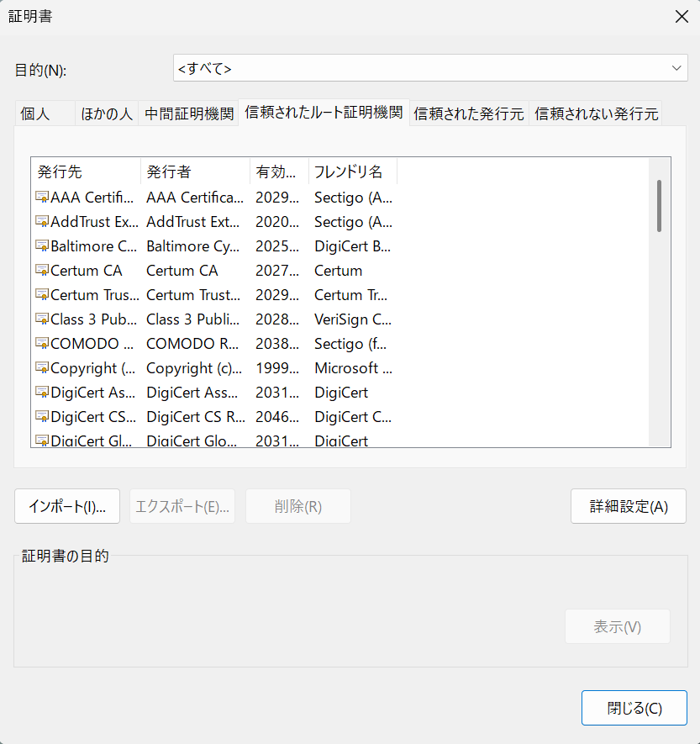
Task: Select 'DigiCert CS...' certificate name
Action: 93,417
